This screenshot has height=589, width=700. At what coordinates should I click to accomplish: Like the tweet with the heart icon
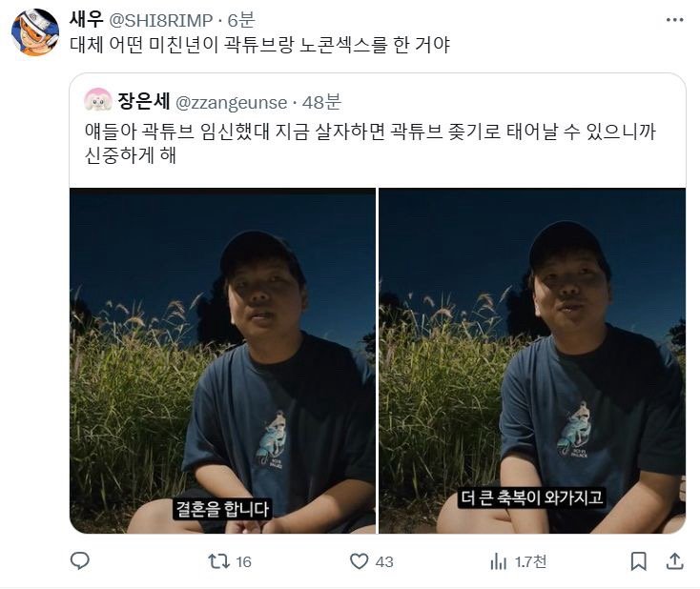point(359,561)
